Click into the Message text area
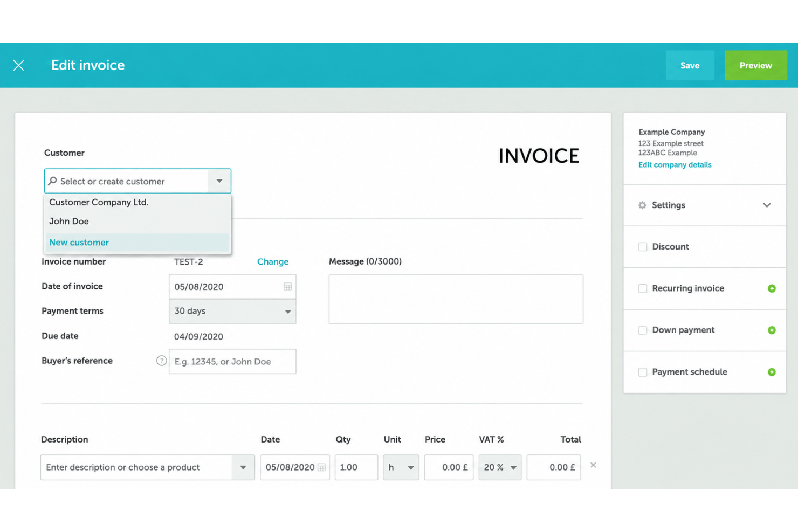798x532 pixels. click(x=456, y=299)
